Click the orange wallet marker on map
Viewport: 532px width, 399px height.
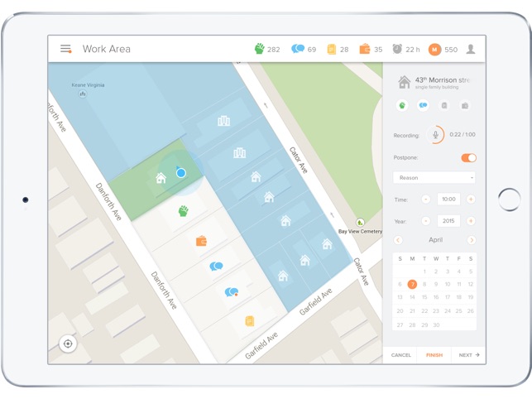coord(202,241)
